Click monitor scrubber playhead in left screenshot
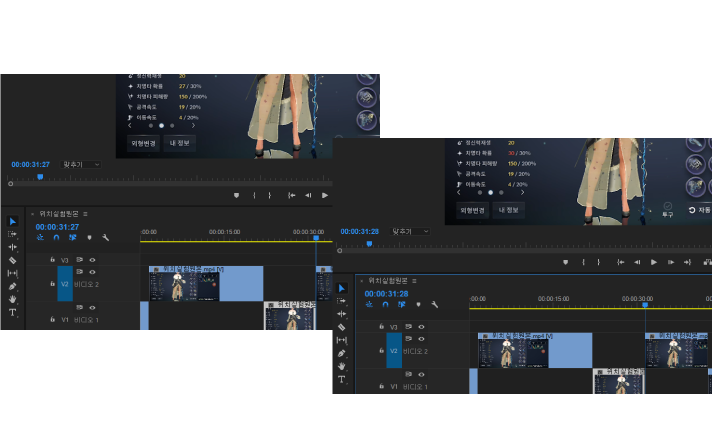This screenshot has height=437, width=712. tap(40, 177)
